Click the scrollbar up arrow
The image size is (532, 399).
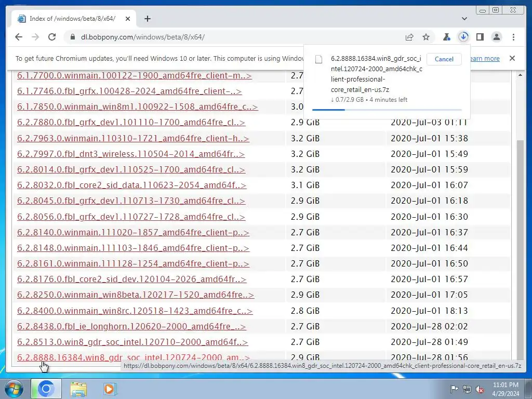(x=520, y=75)
